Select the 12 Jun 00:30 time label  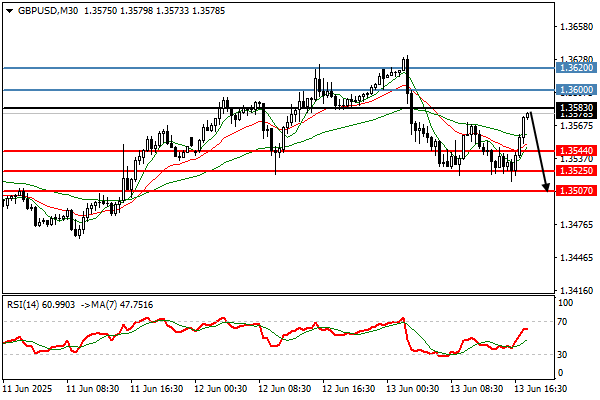(x=220, y=386)
